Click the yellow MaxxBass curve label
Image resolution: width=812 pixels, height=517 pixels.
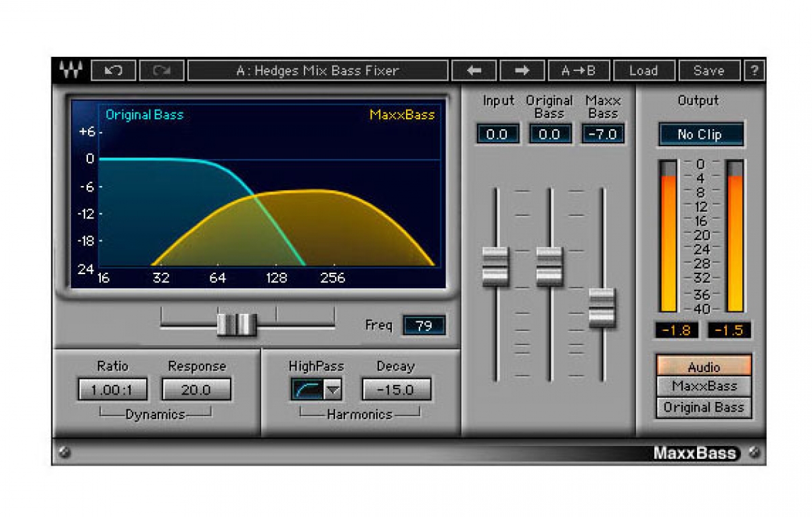click(402, 114)
